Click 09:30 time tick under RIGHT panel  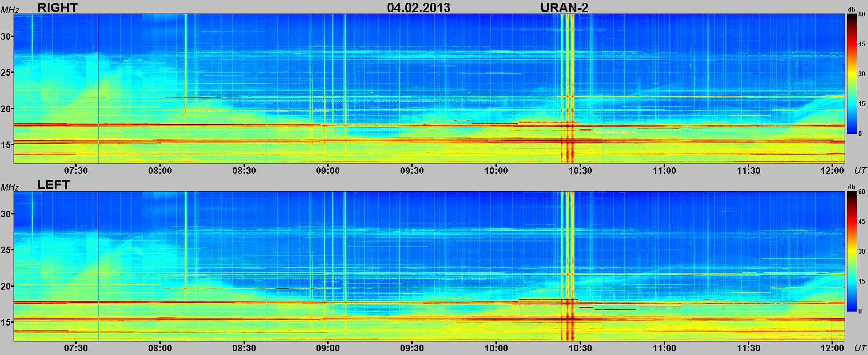point(412,170)
